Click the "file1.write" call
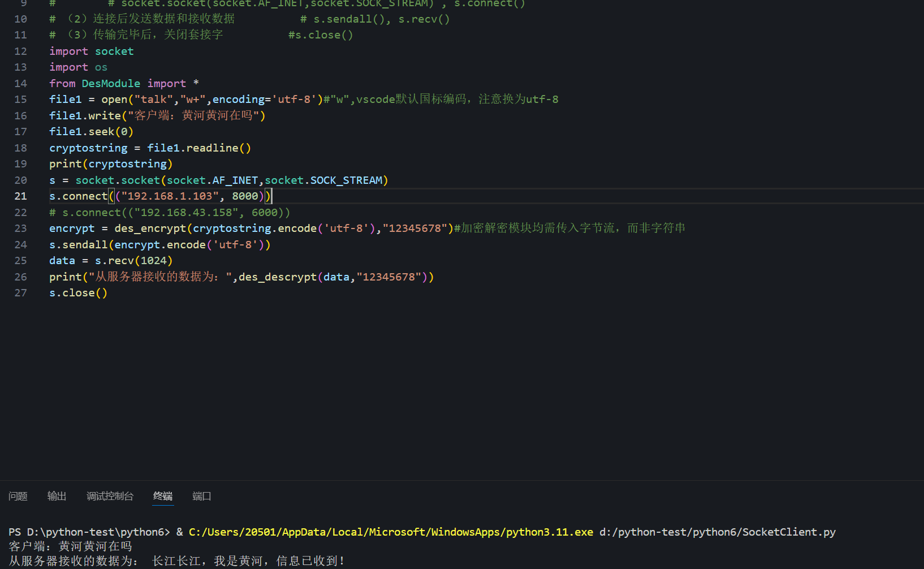924x569 pixels. 85,116
